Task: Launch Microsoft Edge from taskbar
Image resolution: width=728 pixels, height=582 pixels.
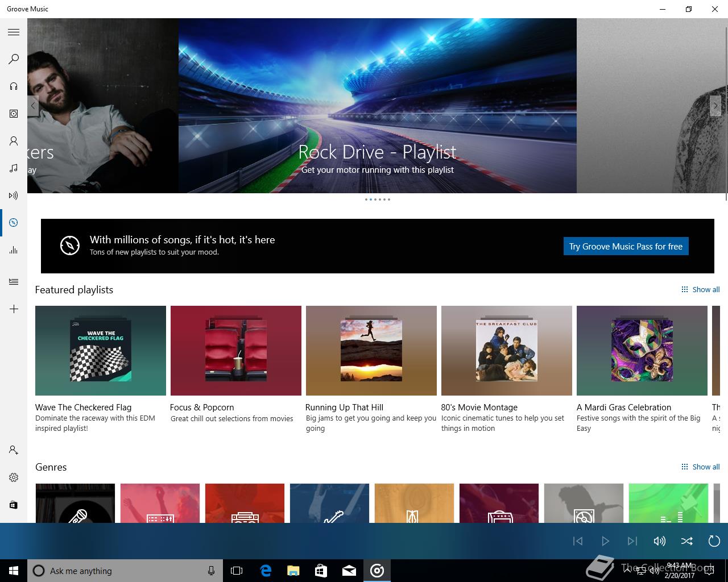Action: click(266, 571)
